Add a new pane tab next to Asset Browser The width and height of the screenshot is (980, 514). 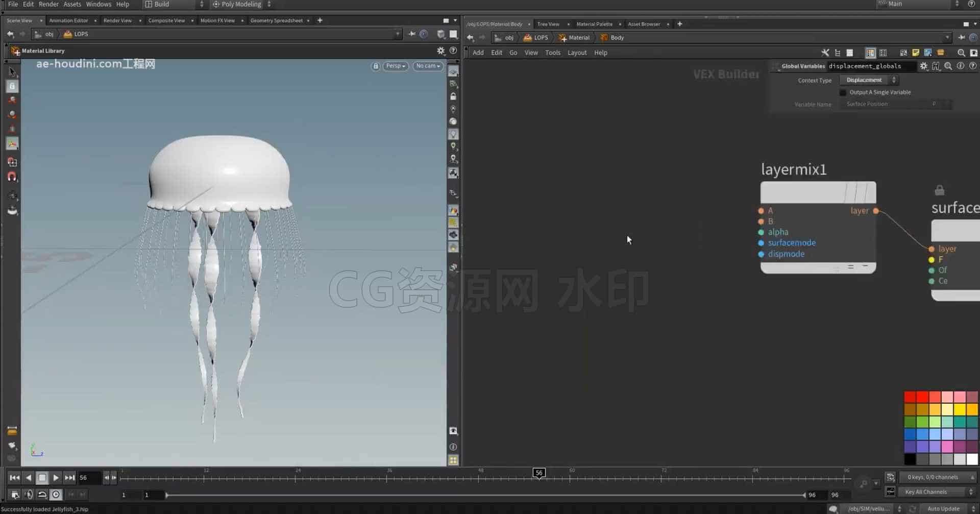679,24
